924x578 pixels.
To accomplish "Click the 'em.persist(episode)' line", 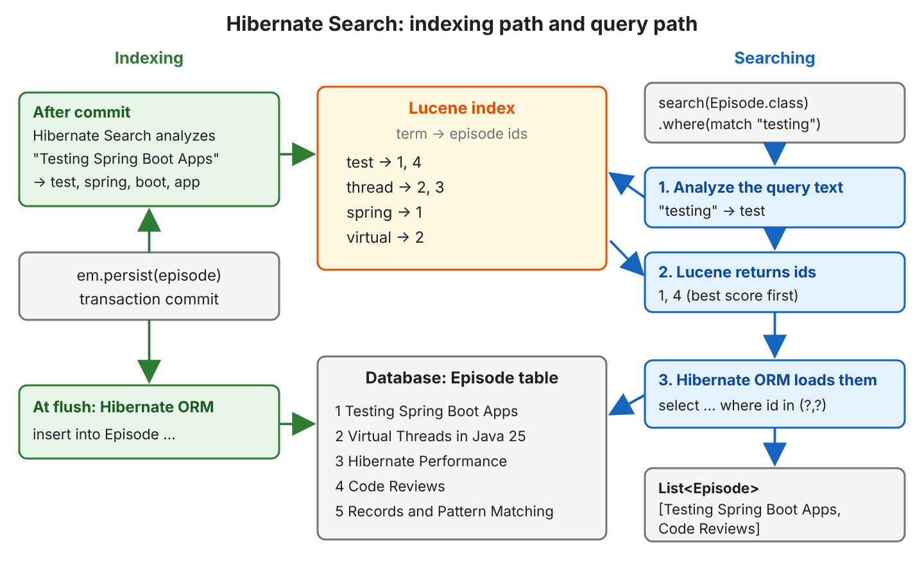I will click(x=149, y=276).
